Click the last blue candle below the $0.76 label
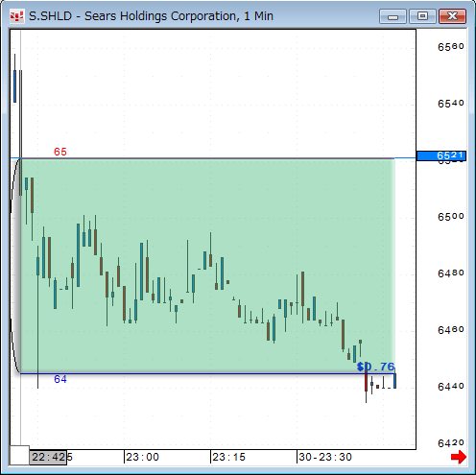Screen dimensions: 476x475 [x=395, y=381]
